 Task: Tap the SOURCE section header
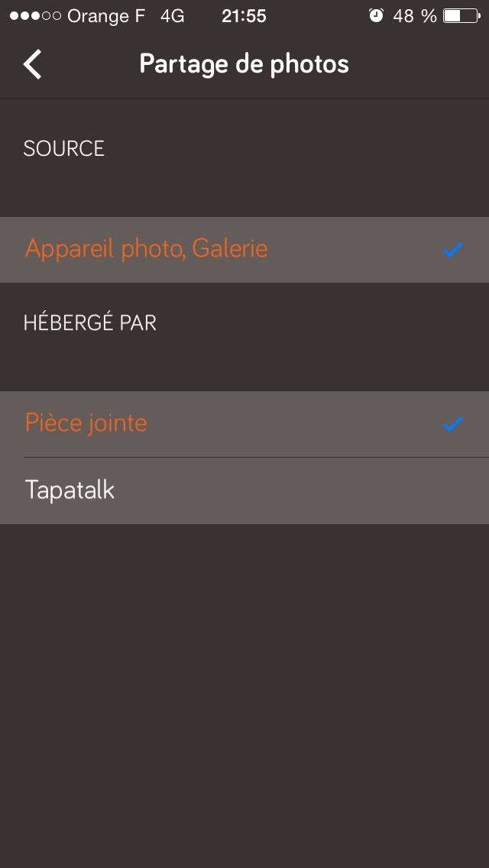tap(64, 148)
